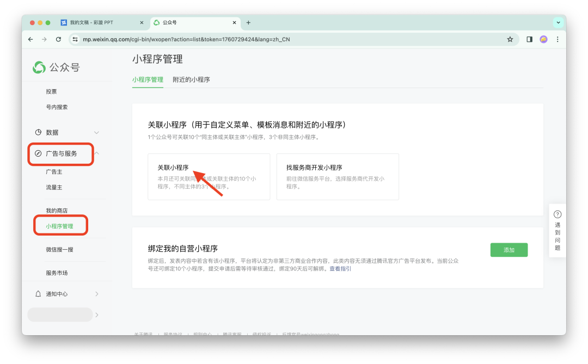Click the 小程序管理 page heading
The height and width of the screenshot is (364, 588).
coord(157,59)
